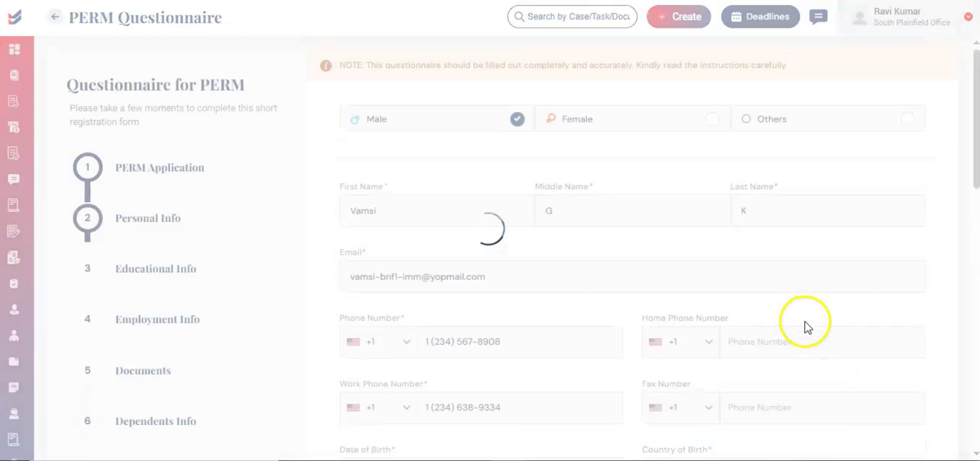This screenshot has height=461, width=980.
Task: Go back using the arrow beside PERM Questionnaire
Action: tap(55, 17)
